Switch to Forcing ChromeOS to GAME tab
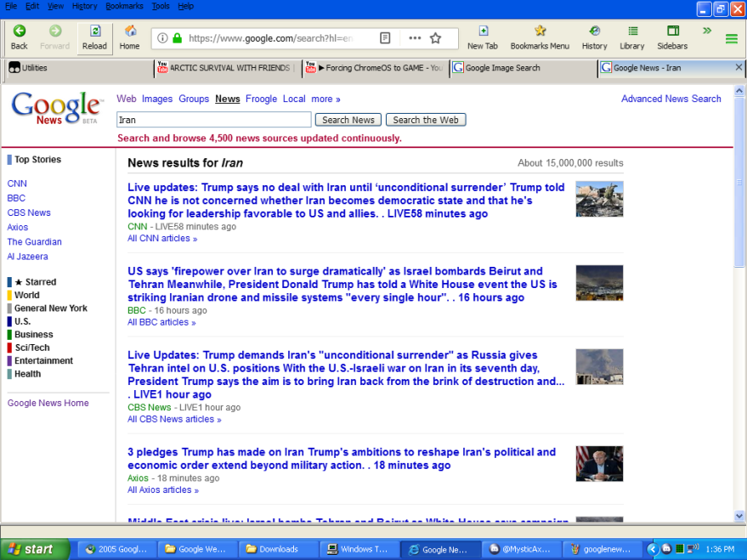Screen dimensions: 747x560 click(376, 68)
